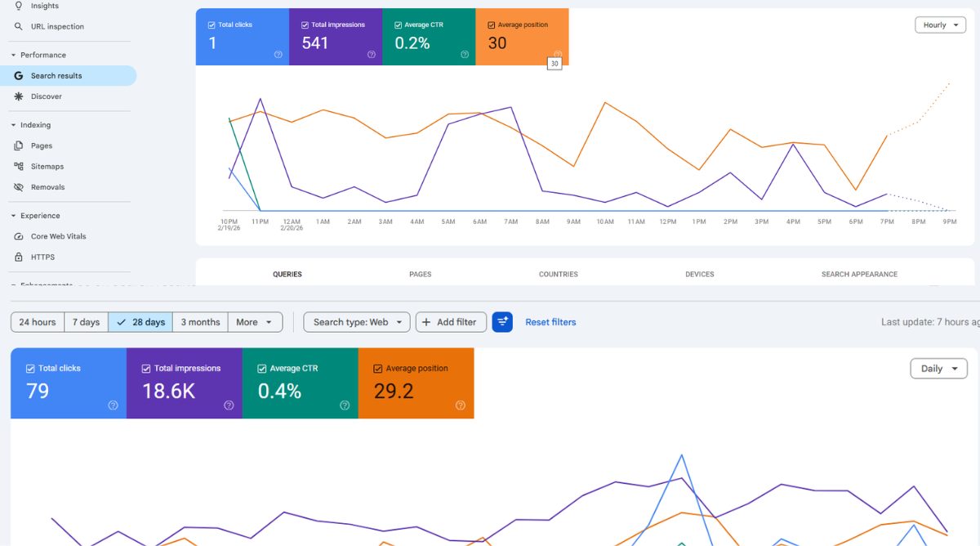Collapse the Performance section

click(13, 56)
